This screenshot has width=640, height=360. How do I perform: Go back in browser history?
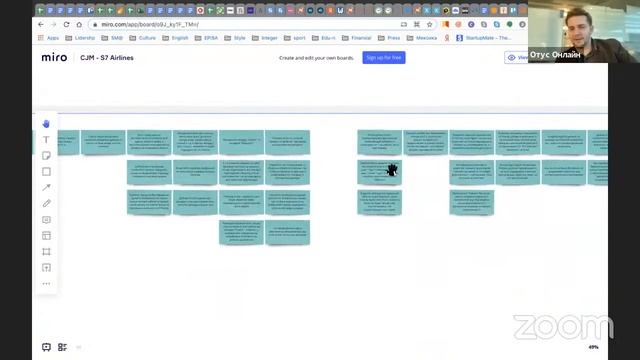pos(41,24)
